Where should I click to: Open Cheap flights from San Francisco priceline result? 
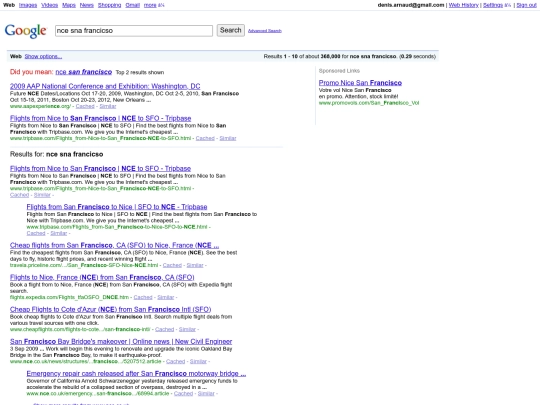click(x=114, y=245)
